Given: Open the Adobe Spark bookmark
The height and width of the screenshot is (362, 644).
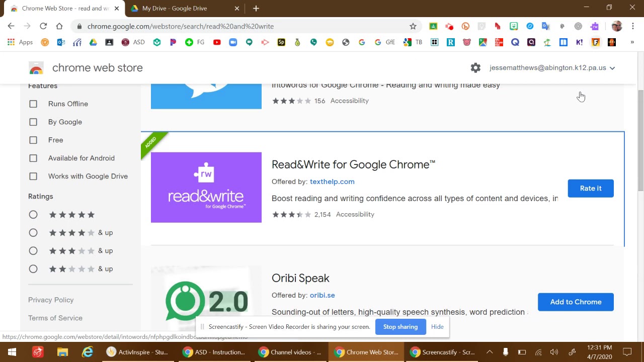Looking at the screenshot, I should point(281,42).
